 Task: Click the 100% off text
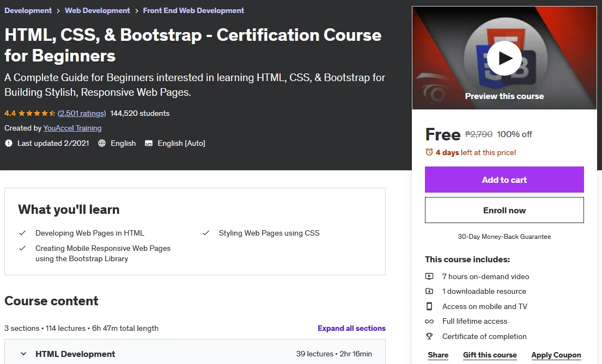[514, 134]
